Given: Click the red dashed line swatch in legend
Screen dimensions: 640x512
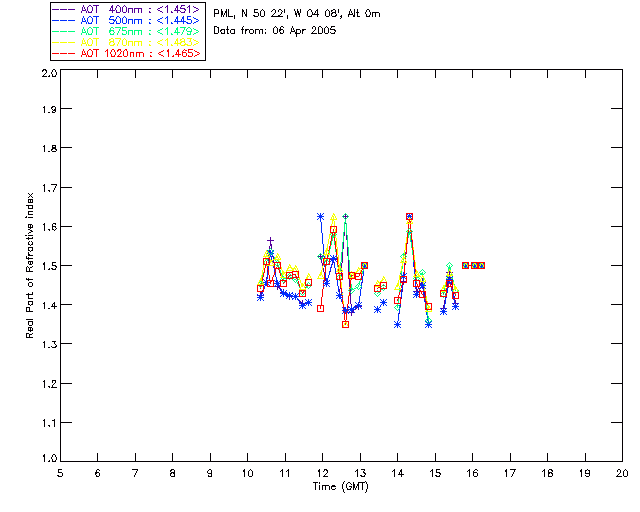Looking at the screenshot, I should [x=63, y=53].
